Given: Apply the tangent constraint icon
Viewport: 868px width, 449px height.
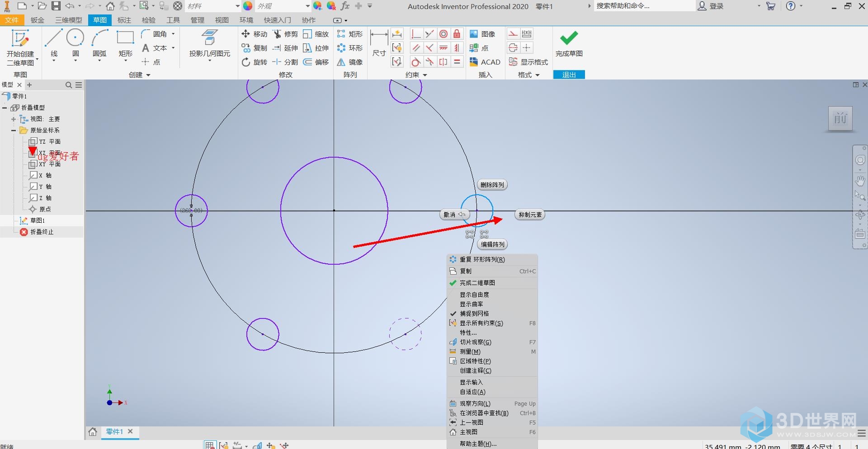Looking at the screenshot, I should tap(416, 62).
